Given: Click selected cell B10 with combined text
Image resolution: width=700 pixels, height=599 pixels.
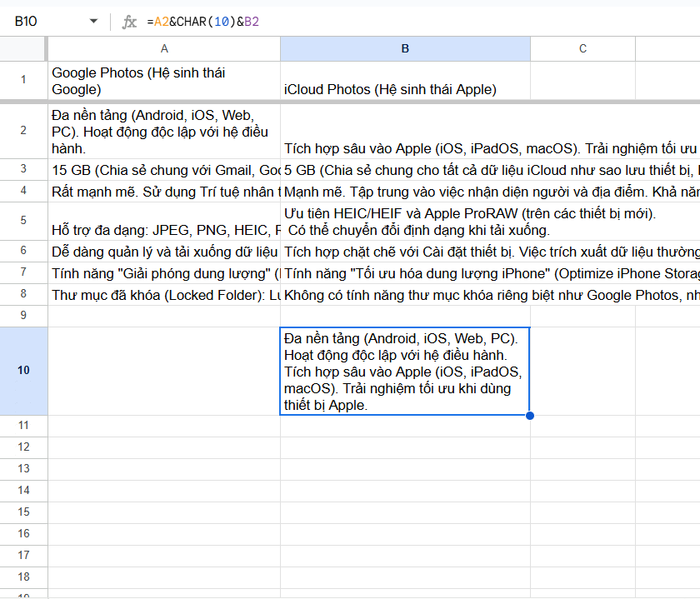Looking at the screenshot, I should (x=405, y=372).
